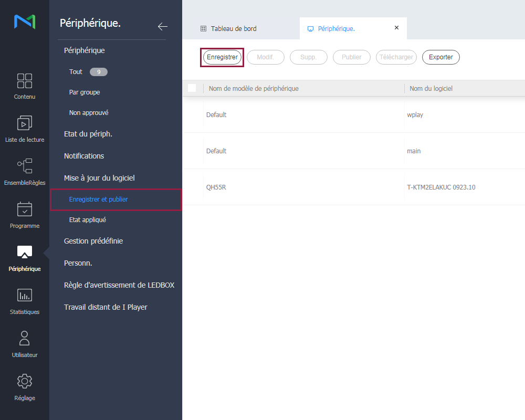
Task: Select Etat appliqué in the sidebar
Action: [x=88, y=220]
